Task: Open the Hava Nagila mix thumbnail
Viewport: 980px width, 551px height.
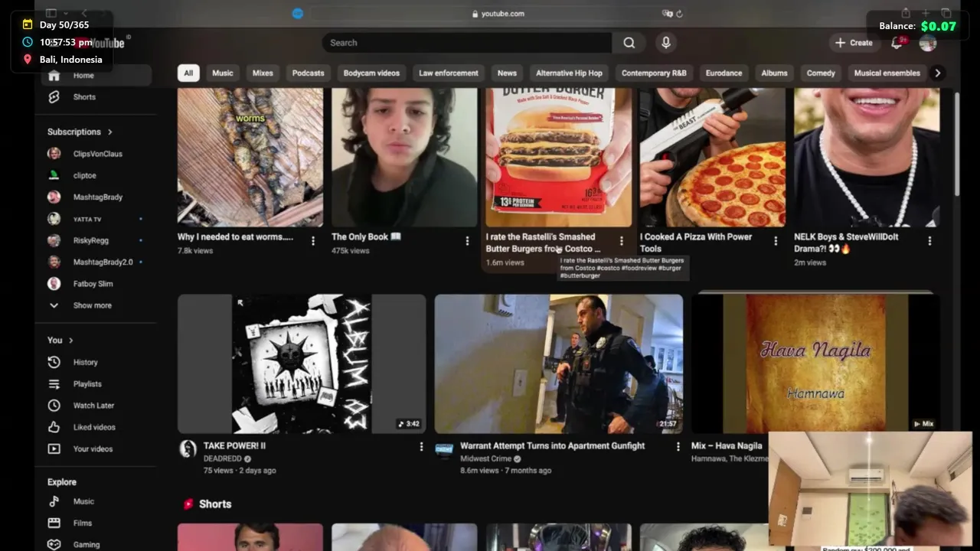Action: tap(815, 364)
